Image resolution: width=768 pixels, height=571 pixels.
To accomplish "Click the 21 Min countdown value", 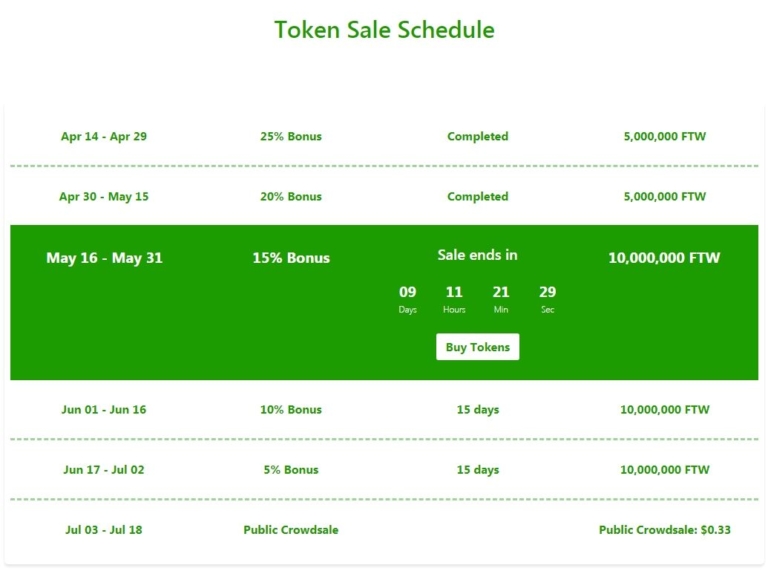I will point(501,293).
